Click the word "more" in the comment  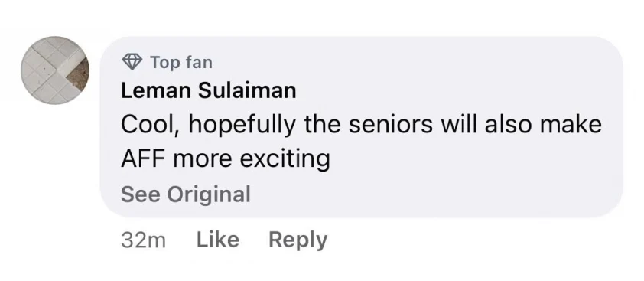click(203, 159)
